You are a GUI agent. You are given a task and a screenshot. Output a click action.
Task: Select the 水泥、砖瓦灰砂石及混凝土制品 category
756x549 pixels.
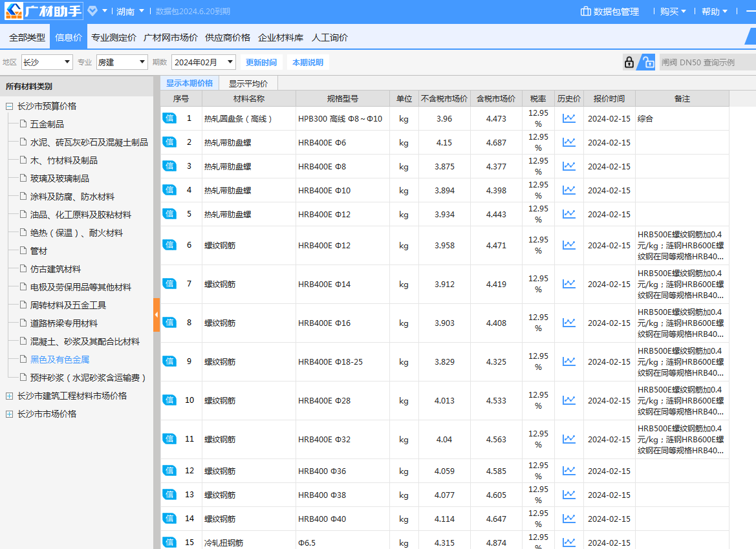coord(89,142)
